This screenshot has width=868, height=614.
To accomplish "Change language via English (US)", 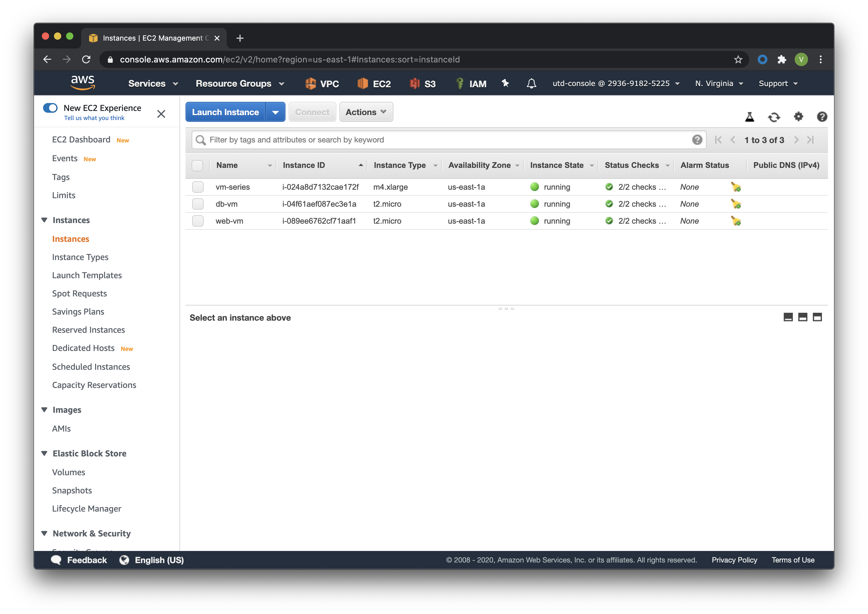I will click(x=152, y=560).
